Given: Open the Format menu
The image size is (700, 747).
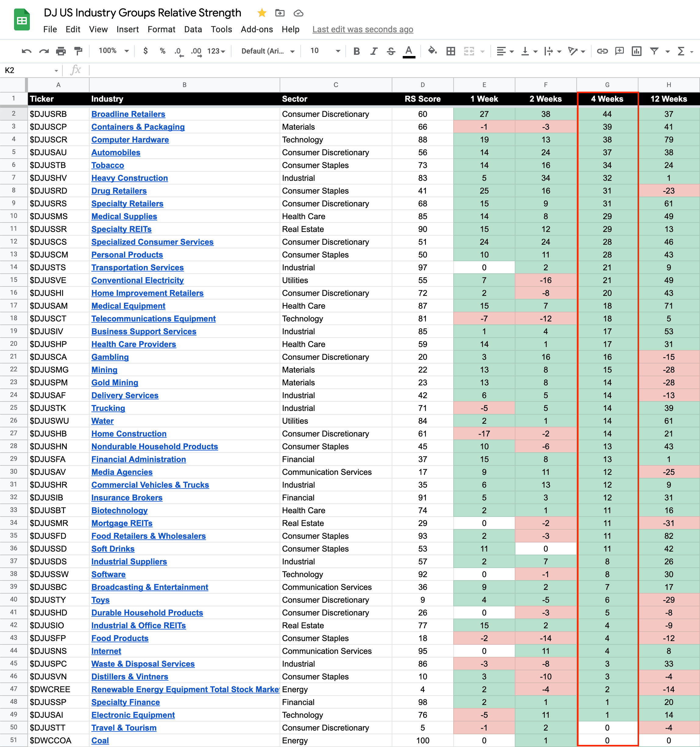Looking at the screenshot, I should [x=161, y=29].
